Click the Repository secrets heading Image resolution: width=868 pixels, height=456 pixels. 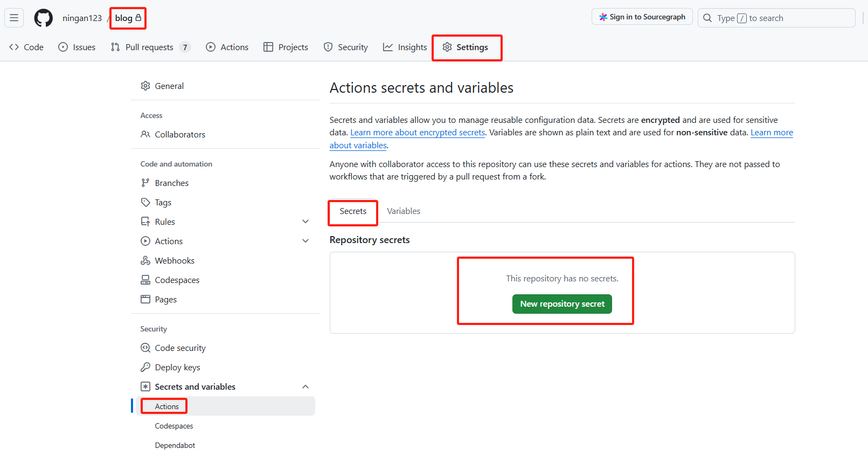pyautogui.click(x=370, y=240)
